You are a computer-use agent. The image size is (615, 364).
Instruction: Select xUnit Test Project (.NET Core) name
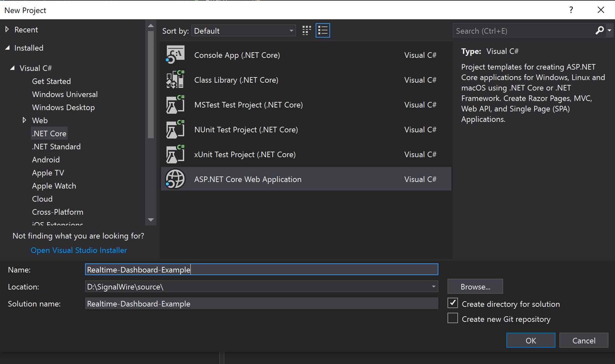click(245, 154)
